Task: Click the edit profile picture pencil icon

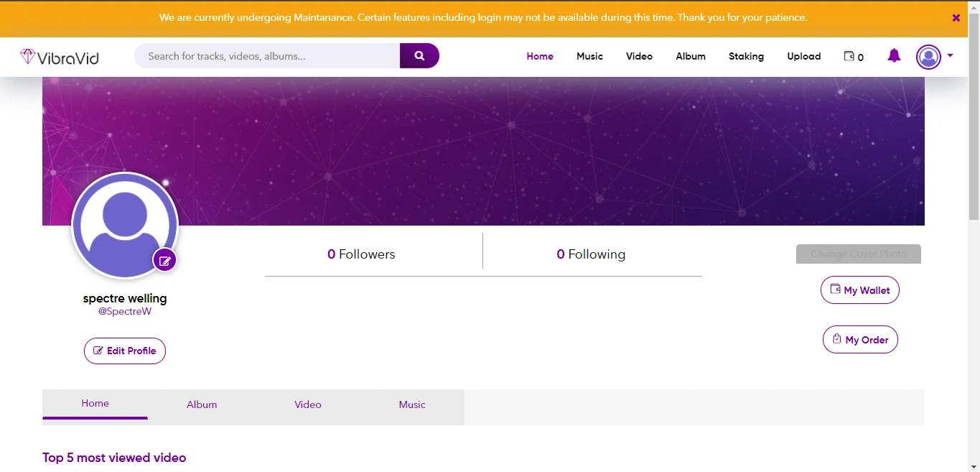Action: pos(165,261)
